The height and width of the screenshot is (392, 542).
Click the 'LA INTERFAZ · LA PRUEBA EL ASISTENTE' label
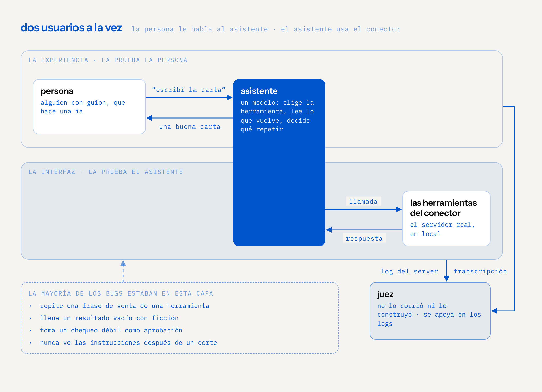[106, 172]
